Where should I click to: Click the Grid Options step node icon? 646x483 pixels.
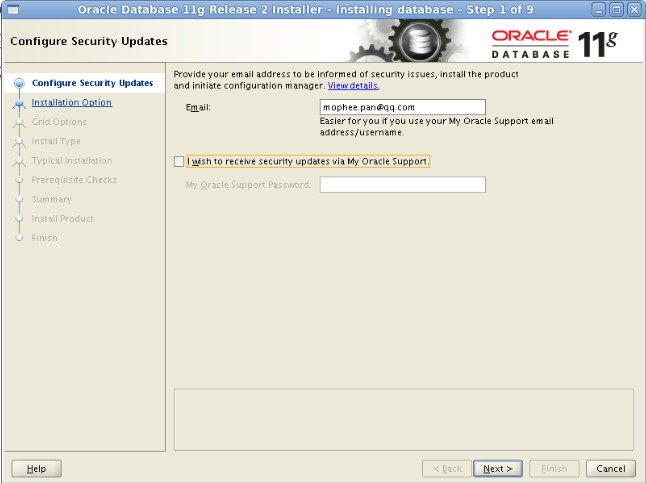click(19, 123)
